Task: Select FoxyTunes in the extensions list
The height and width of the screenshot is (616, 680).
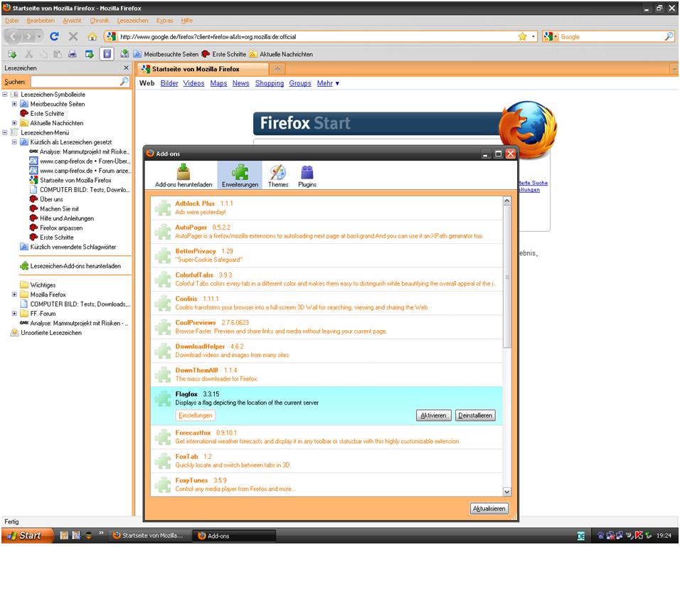Action: tap(326, 484)
